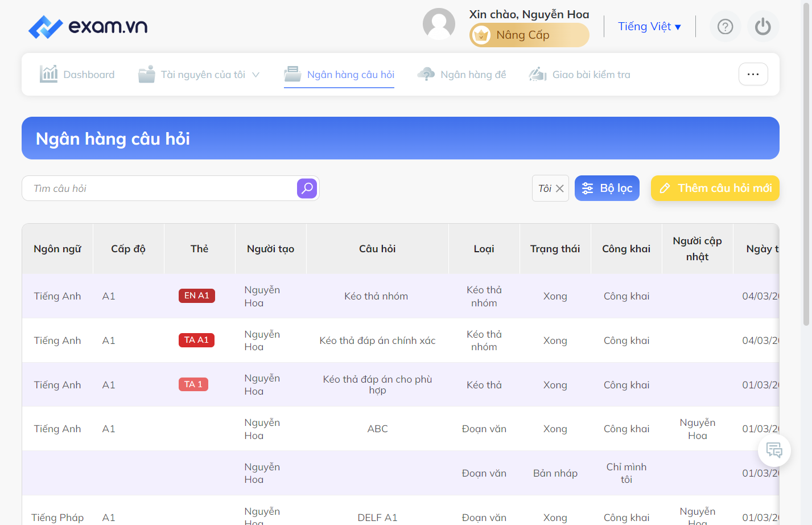Open question 'Kéo thả đáp án chính xác'

[x=377, y=341]
